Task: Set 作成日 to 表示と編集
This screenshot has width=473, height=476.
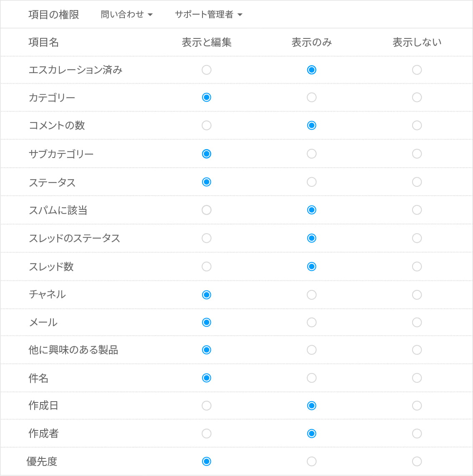Action: (x=207, y=405)
